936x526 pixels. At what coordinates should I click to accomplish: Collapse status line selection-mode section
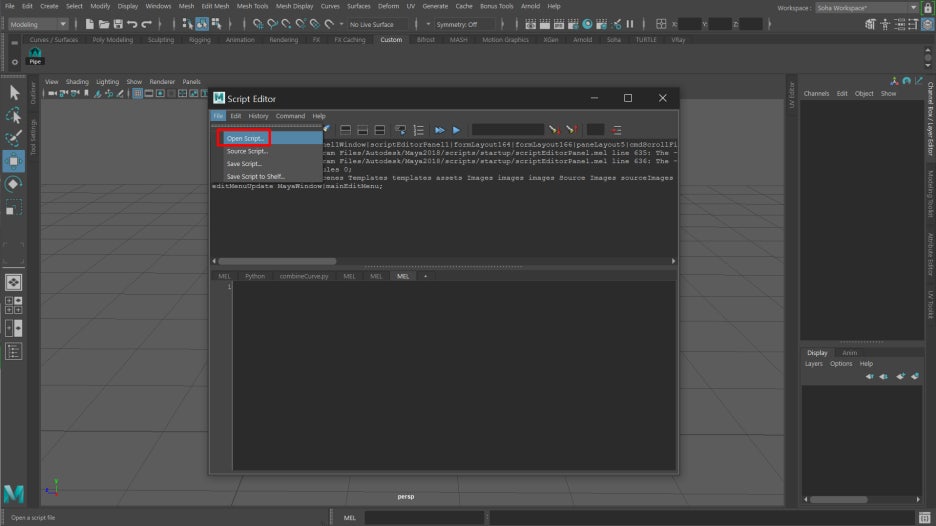pos(174,24)
